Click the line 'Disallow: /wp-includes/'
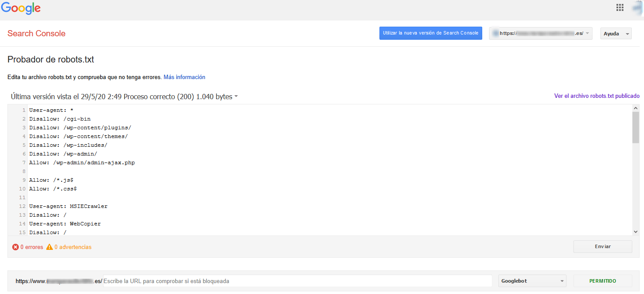 tap(68, 145)
